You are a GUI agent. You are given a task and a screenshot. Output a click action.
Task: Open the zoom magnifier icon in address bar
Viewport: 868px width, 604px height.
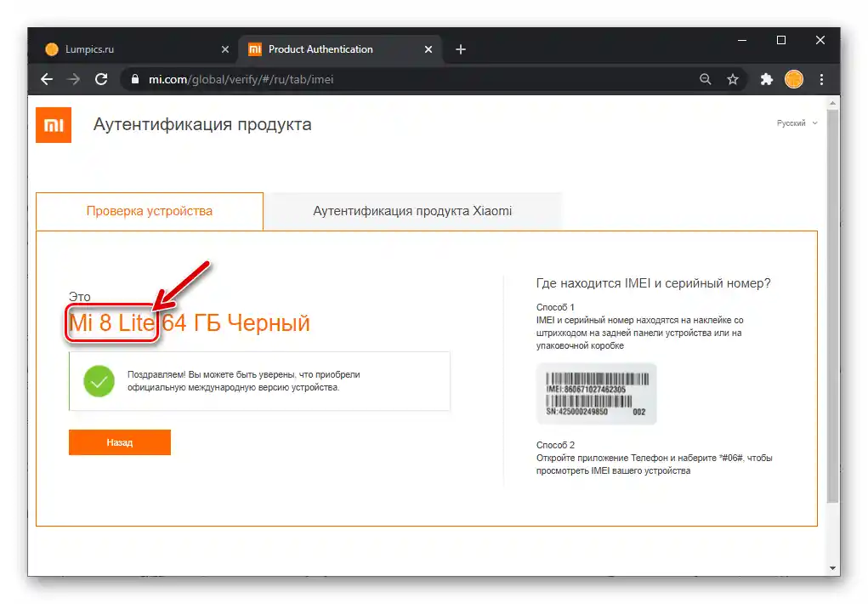tap(706, 79)
